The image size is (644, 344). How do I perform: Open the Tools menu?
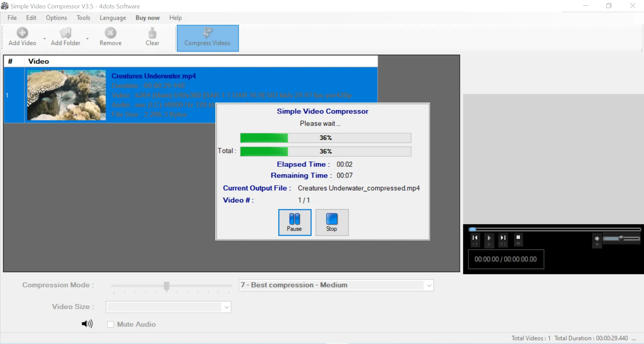83,18
